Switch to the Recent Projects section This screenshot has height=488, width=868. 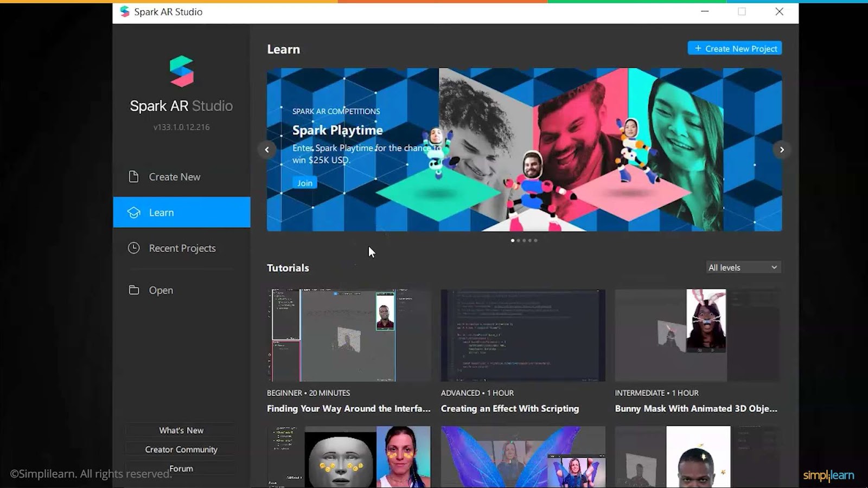coord(182,248)
